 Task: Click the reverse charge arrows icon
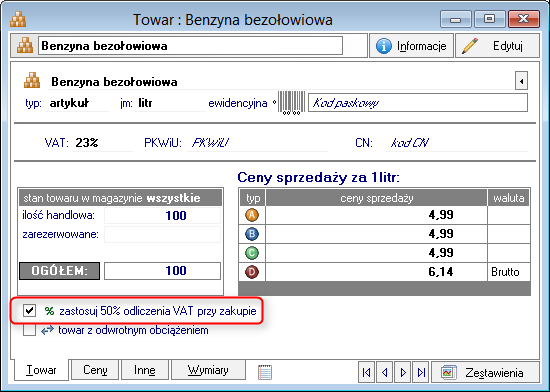tap(47, 330)
